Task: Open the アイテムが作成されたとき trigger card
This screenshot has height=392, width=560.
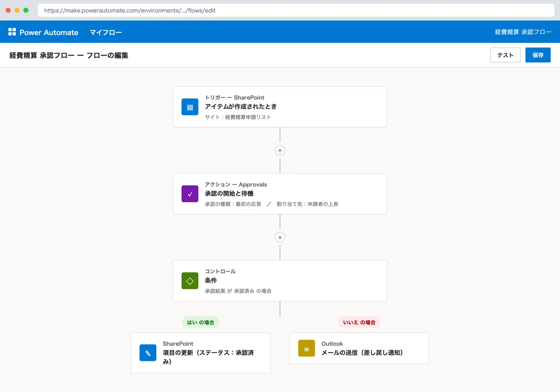Action: 280,107
